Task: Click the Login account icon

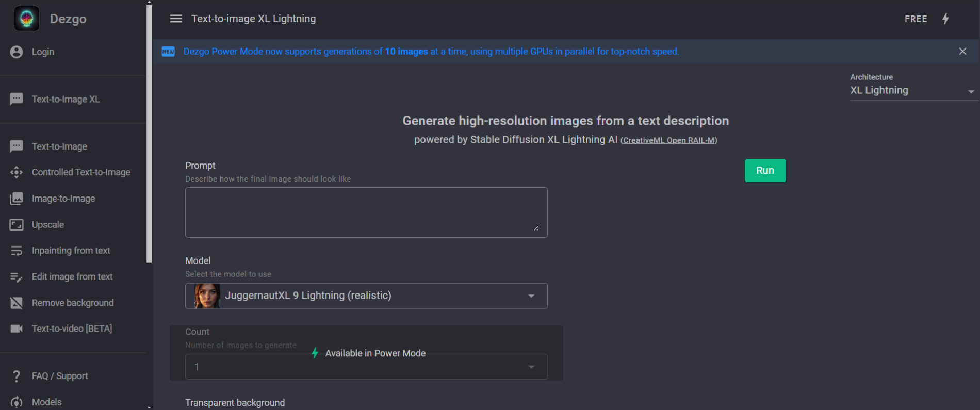Action: (x=17, y=52)
